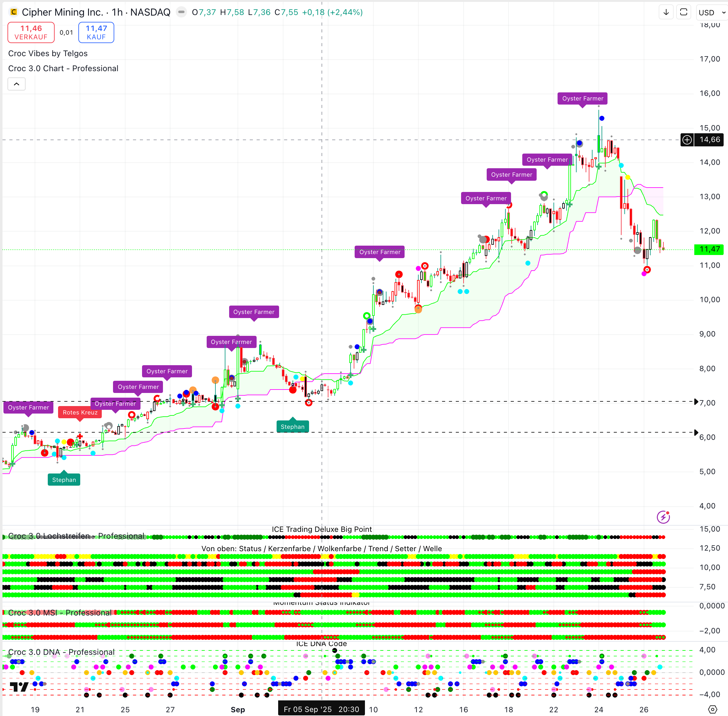Select Croc 3.0 Chart - Professional indicator

coord(63,68)
